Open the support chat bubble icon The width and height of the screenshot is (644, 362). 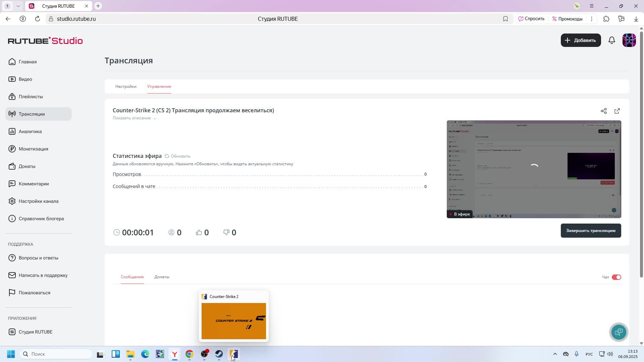pos(619,332)
